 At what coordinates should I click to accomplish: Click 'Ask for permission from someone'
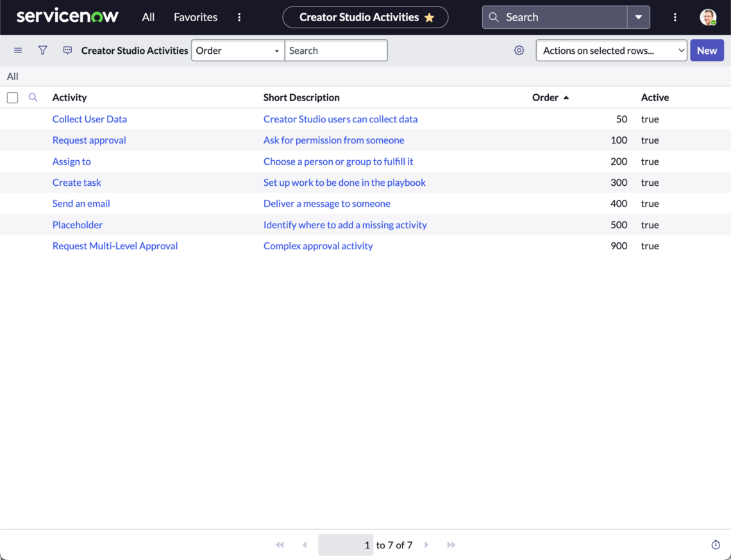(334, 140)
